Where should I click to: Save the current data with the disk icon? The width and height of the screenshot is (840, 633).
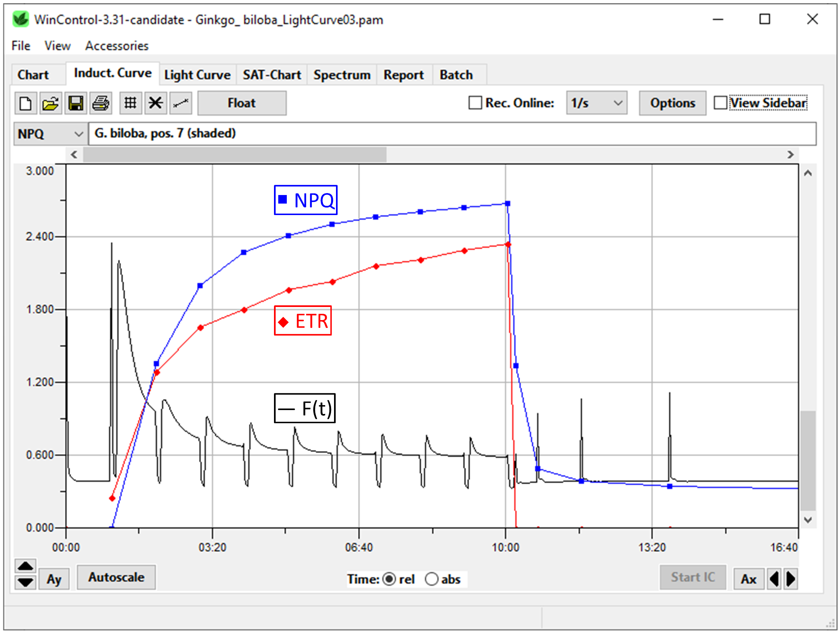point(75,103)
